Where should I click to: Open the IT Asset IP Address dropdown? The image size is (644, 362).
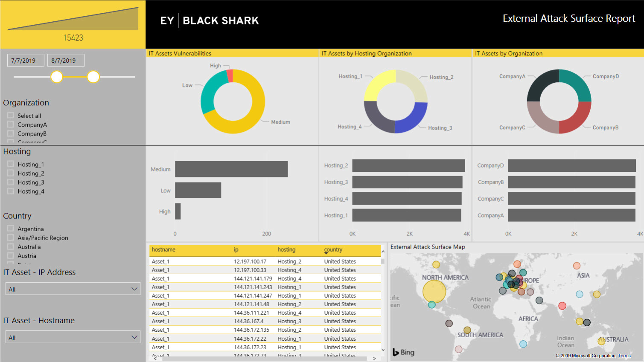pos(73,289)
